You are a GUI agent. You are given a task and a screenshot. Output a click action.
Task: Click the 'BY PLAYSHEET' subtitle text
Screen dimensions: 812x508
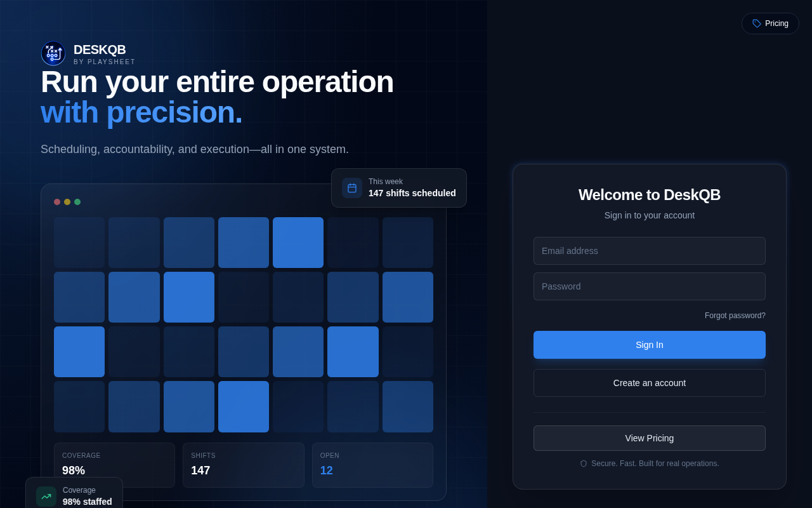(105, 62)
